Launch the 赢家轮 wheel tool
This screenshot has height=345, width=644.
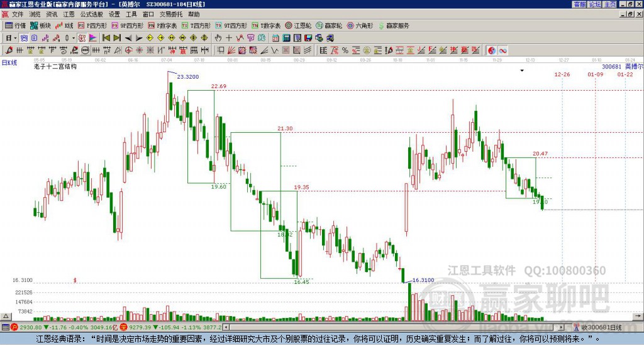pos(329,25)
